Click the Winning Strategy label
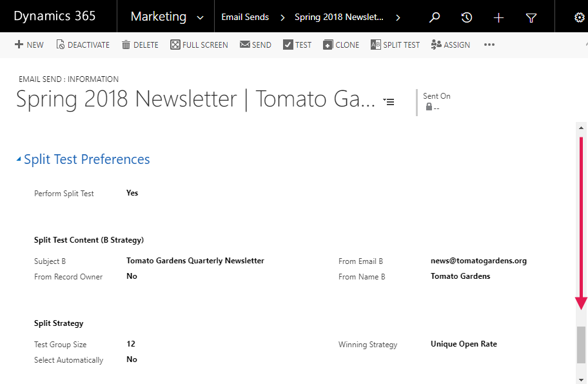The width and height of the screenshot is (588, 384). [368, 345]
